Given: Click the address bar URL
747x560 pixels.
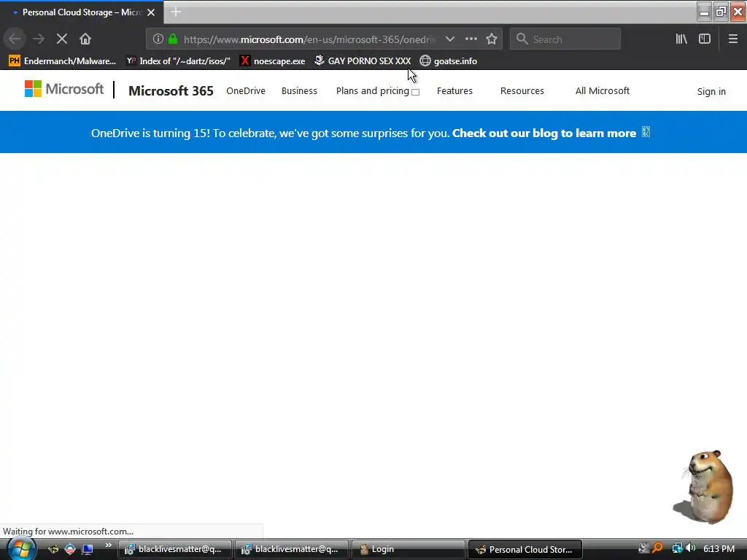Looking at the screenshot, I should tap(309, 39).
